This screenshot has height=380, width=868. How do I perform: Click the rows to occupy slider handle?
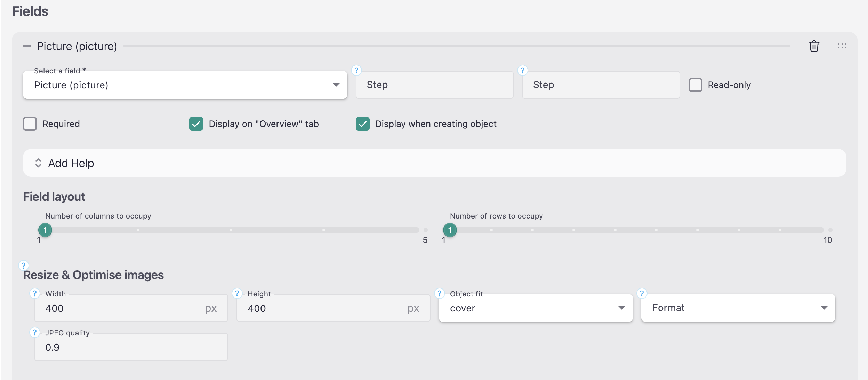tap(450, 230)
